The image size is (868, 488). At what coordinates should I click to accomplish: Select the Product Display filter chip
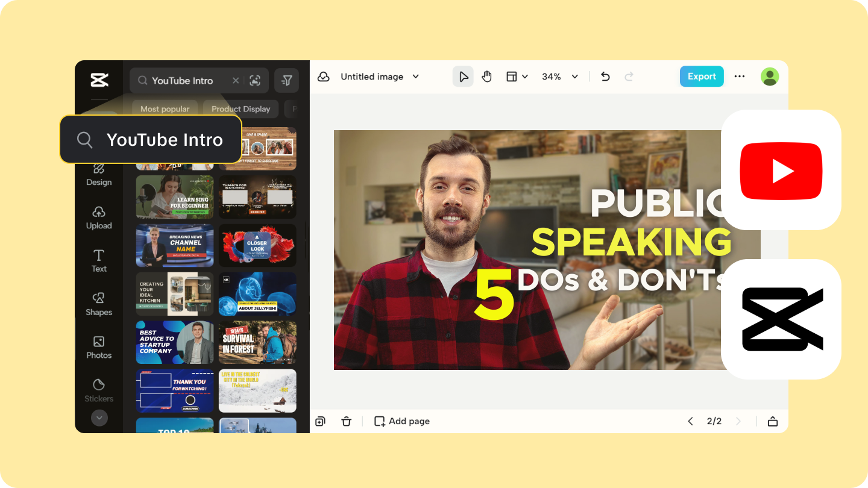click(241, 109)
